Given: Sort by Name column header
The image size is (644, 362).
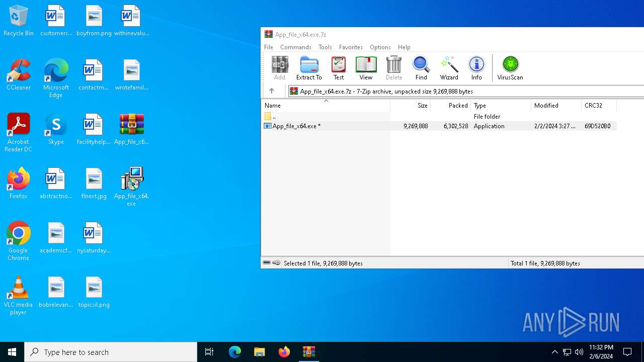Looking at the screenshot, I should (326, 106).
